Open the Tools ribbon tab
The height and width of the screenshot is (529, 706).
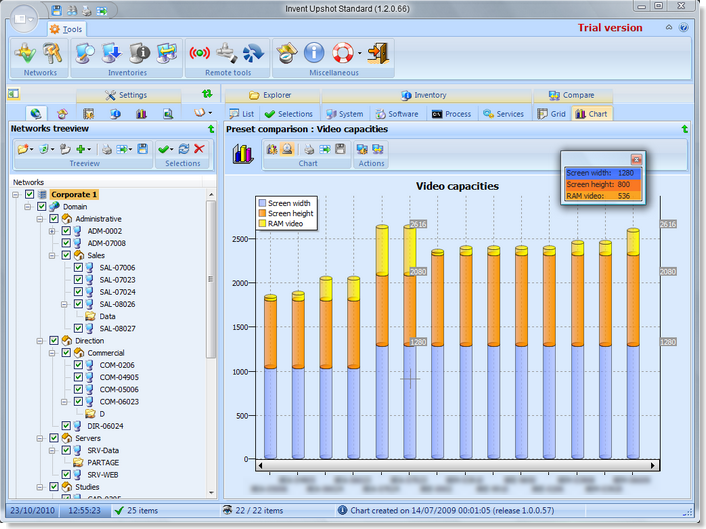[x=67, y=29]
